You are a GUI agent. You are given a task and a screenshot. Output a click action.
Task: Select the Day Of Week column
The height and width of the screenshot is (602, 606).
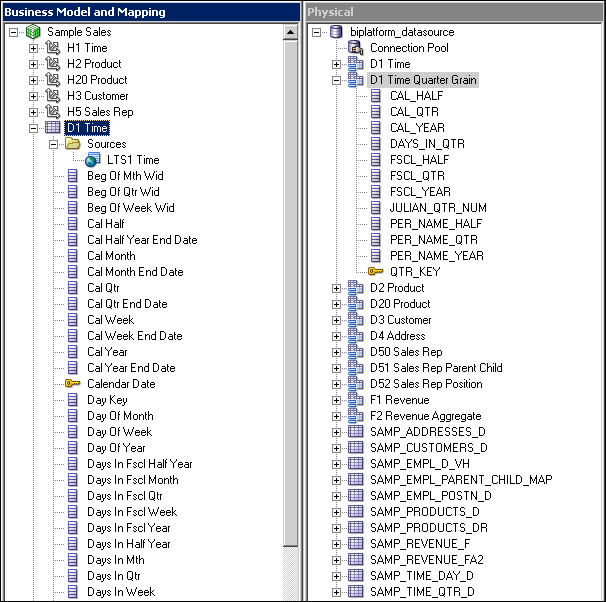tap(119, 432)
